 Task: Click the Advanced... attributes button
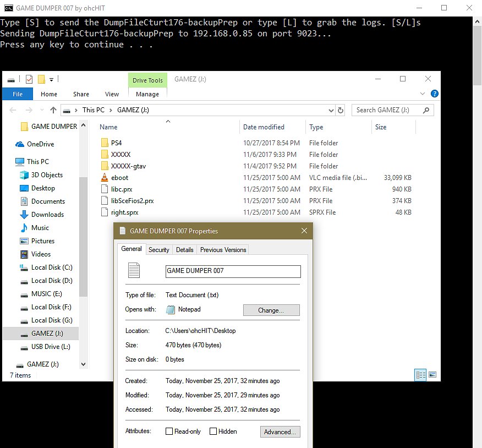click(280, 431)
